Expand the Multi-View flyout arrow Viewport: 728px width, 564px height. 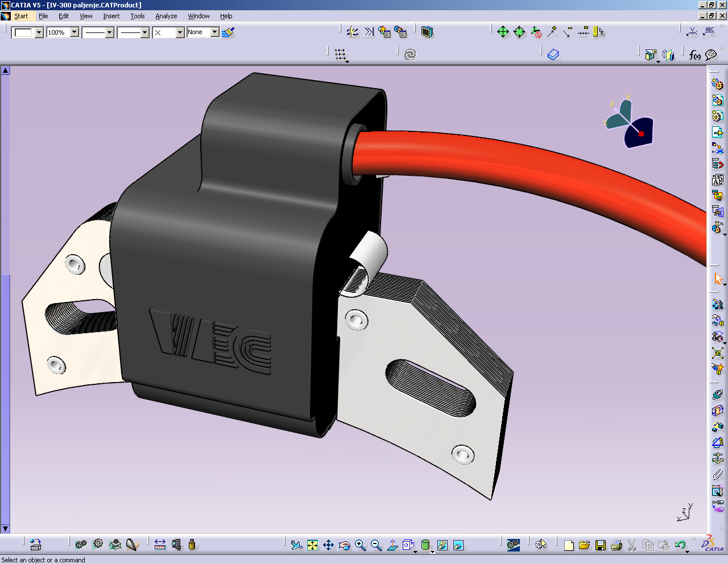point(416,552)
